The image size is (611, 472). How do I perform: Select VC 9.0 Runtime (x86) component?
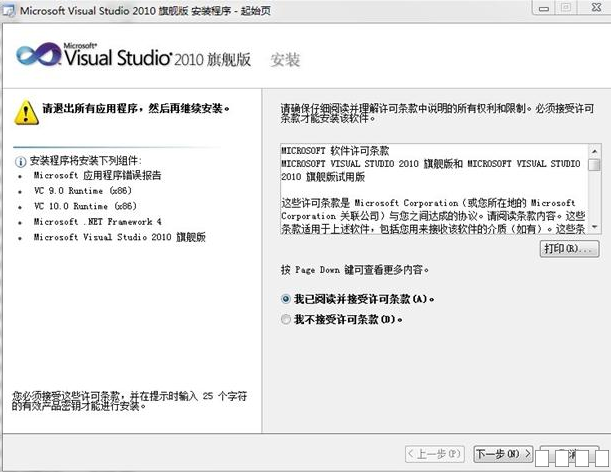tap(83, 190)
